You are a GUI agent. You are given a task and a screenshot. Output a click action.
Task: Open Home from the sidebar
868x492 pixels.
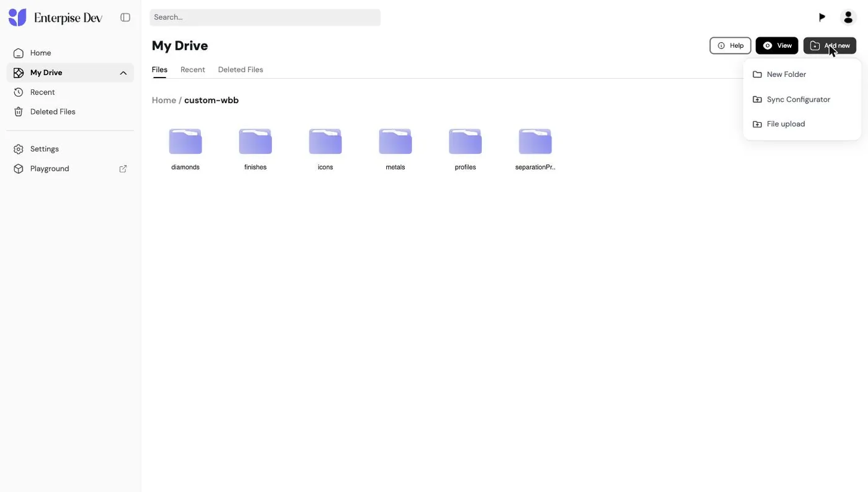[70, 53]
